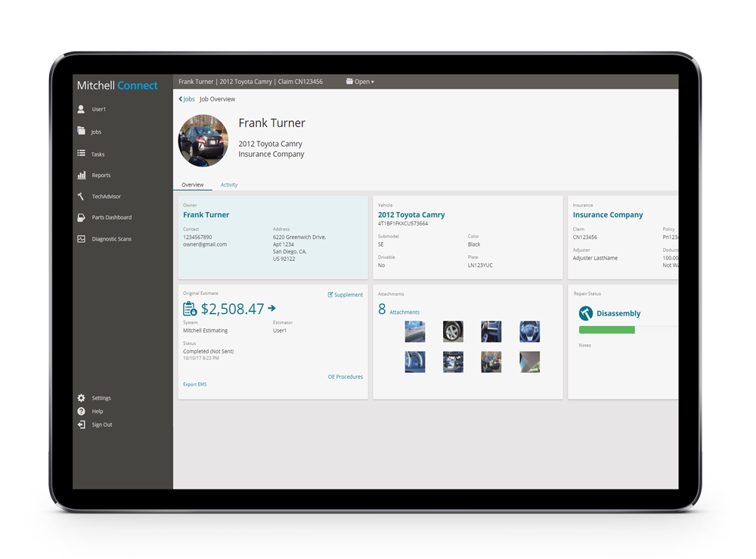
Task: Click the phone number 1234567890
Action: pos(197,238)
